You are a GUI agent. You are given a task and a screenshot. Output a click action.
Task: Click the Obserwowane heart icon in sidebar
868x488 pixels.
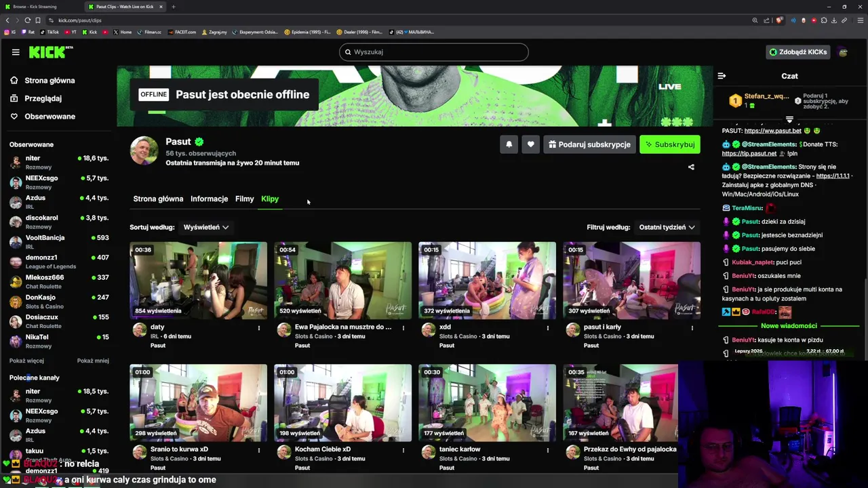click(14, 117)
